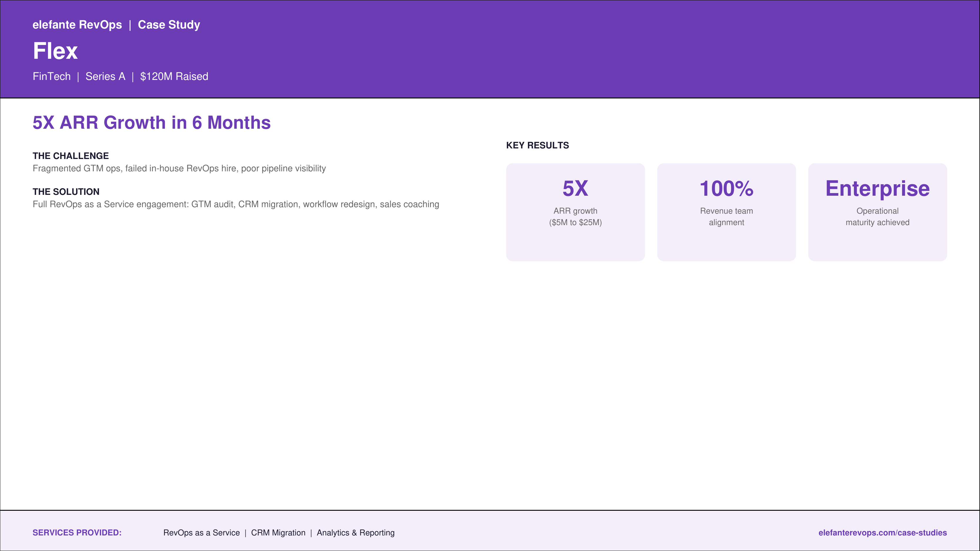Click the Case Study header label
980x551 pixels.
(x=169, y=25)
